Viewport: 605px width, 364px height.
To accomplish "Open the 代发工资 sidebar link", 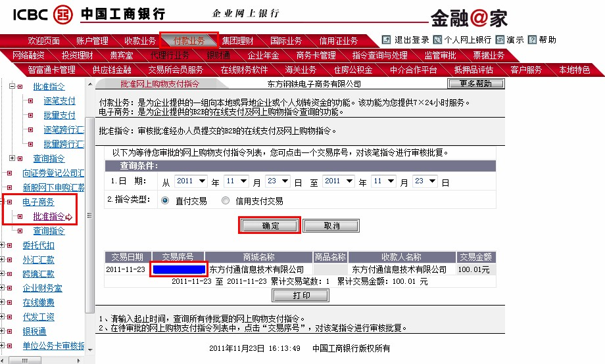I will (38, 317).
